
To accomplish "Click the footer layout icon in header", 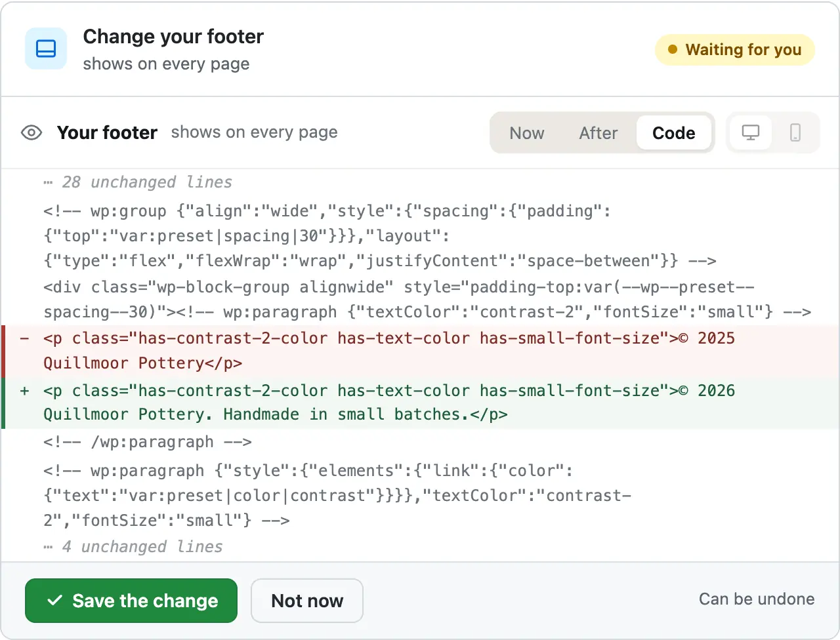I will click(46, 49).
